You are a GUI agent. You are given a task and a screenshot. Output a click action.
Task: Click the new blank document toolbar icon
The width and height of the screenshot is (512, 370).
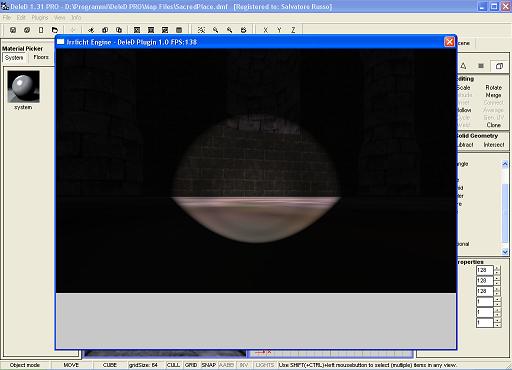(41, 30)
